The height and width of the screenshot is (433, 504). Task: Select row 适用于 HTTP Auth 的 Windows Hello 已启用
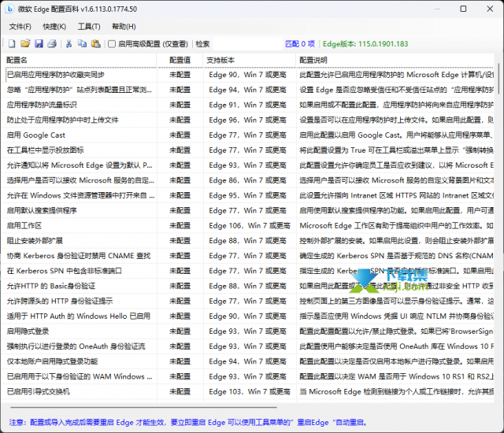pos(247,316)
